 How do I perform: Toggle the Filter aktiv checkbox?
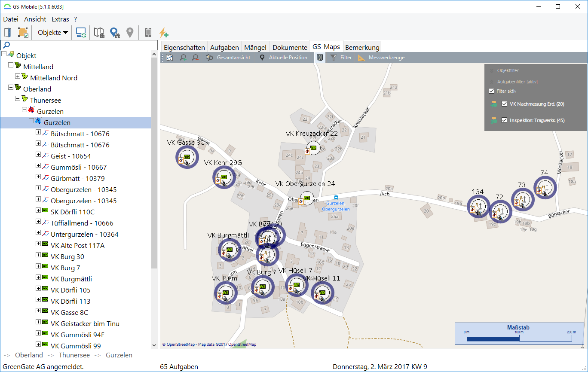(x=492, y=91)
